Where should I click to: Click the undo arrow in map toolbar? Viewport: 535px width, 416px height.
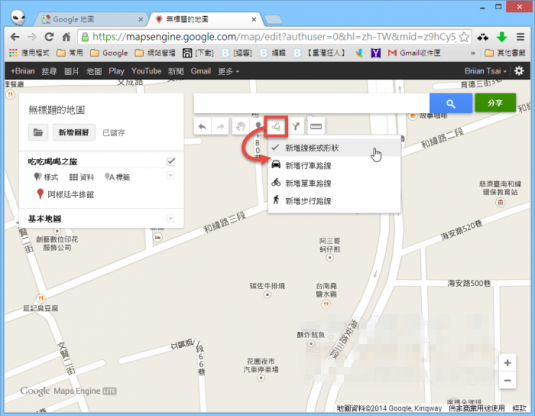point(202,127)
